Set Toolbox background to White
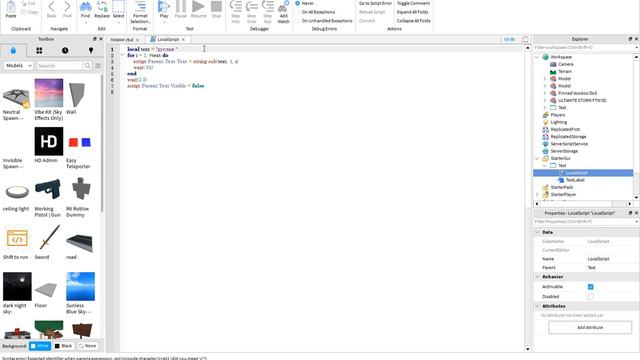 [x=40, y=346]
